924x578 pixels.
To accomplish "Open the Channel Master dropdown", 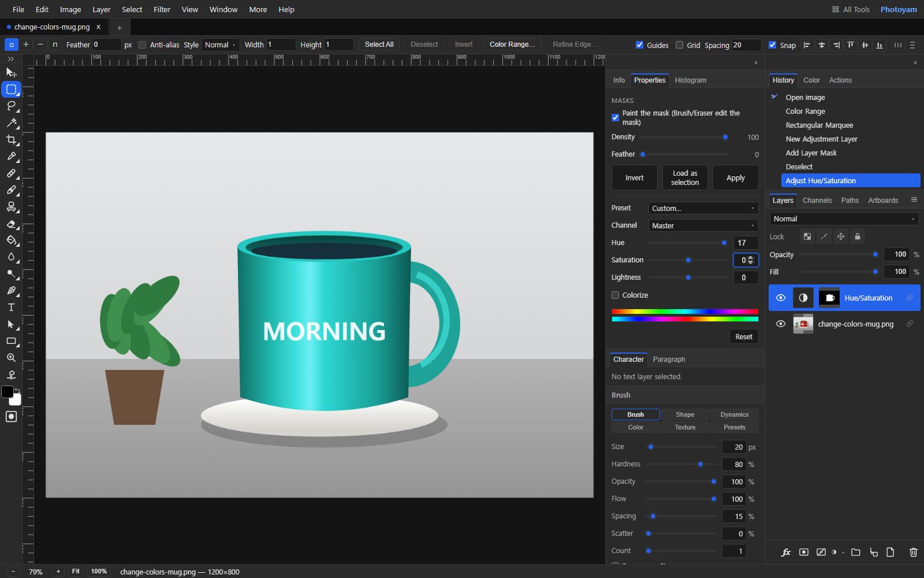I will click(703, 225).
